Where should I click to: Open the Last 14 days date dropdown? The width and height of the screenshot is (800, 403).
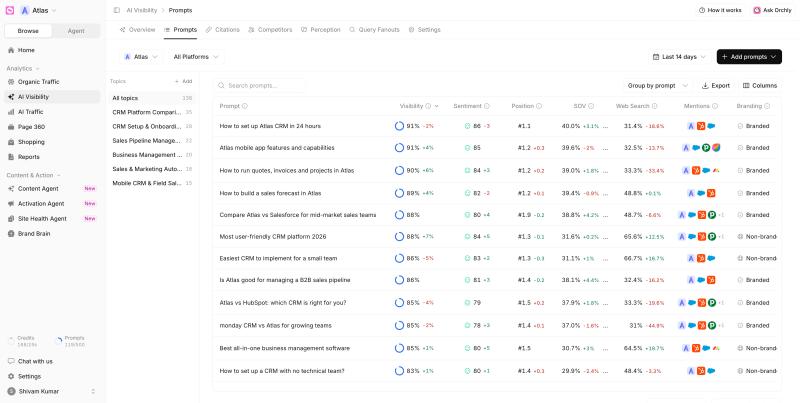click(679, 57)
